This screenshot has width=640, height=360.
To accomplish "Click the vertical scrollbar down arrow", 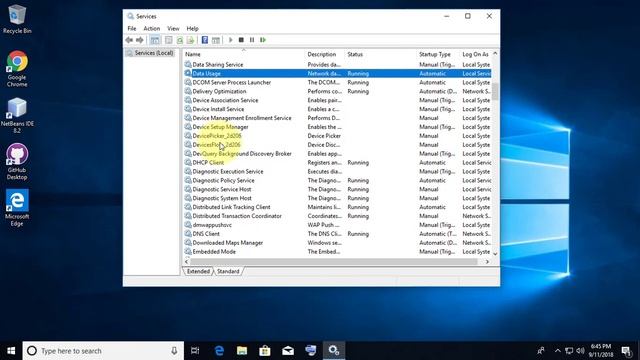I will 495,254.
